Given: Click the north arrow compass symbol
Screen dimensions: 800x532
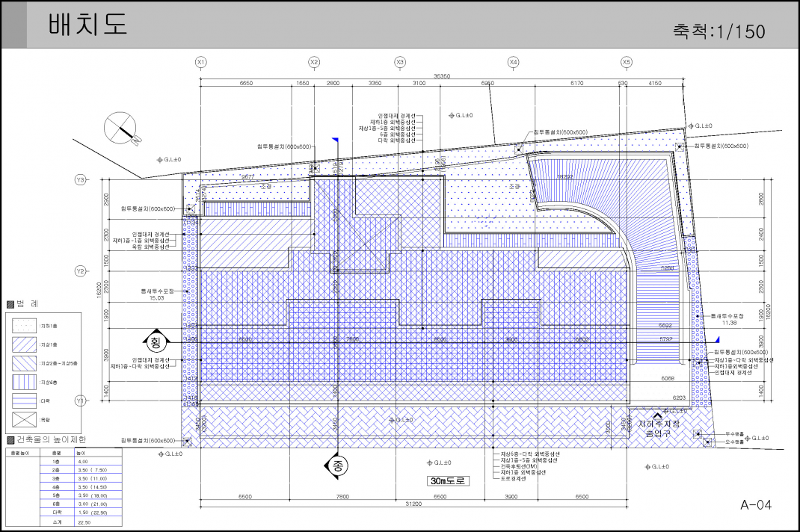Looking at the screenshot, I should tap(121, 126).
